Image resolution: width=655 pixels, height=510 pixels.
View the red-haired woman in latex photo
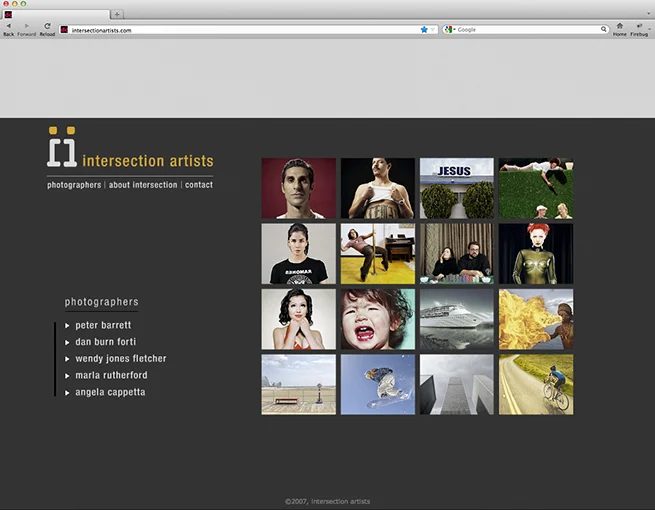[x=536, y=254]
